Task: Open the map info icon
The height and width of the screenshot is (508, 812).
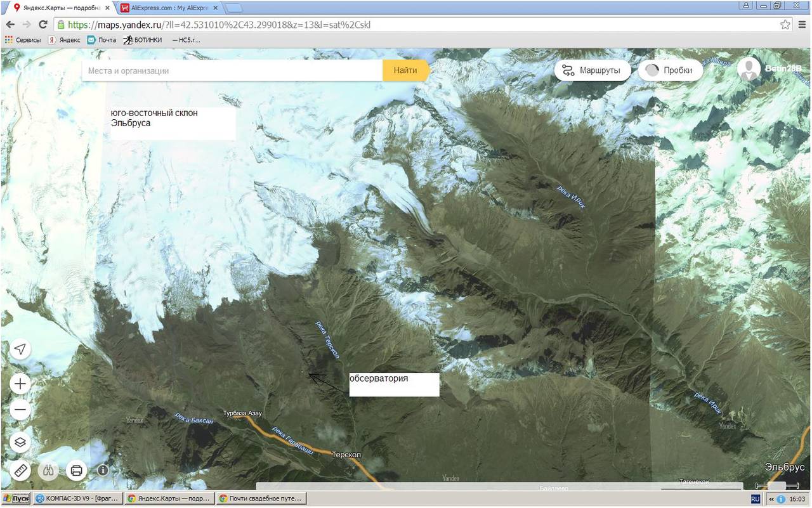Action: (103, 471)
